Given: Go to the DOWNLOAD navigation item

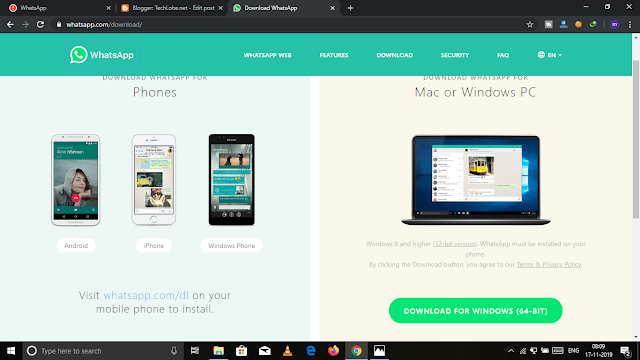Looking at the screenshot, I should (x=395, y=55).
